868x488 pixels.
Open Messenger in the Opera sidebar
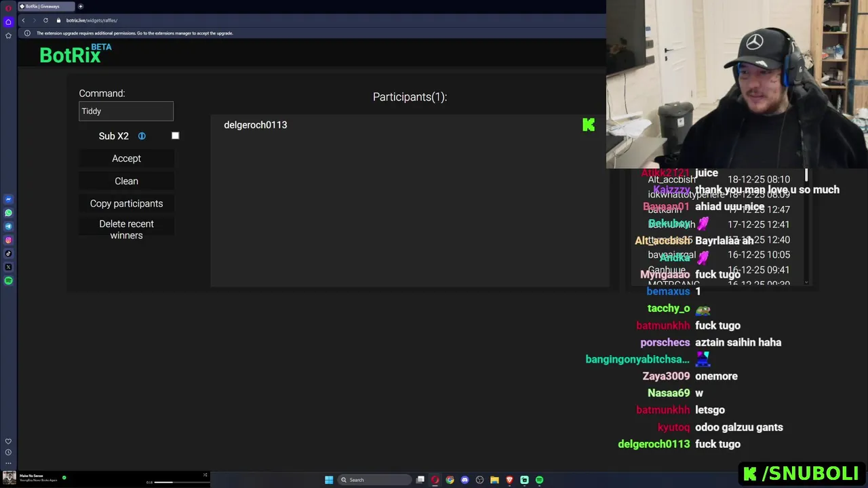click(8, 199)
